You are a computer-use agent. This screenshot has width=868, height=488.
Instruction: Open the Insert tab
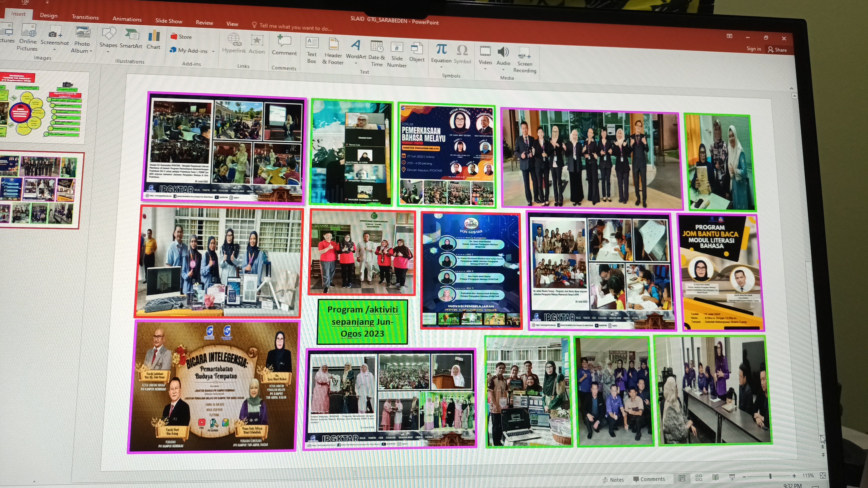18,14
